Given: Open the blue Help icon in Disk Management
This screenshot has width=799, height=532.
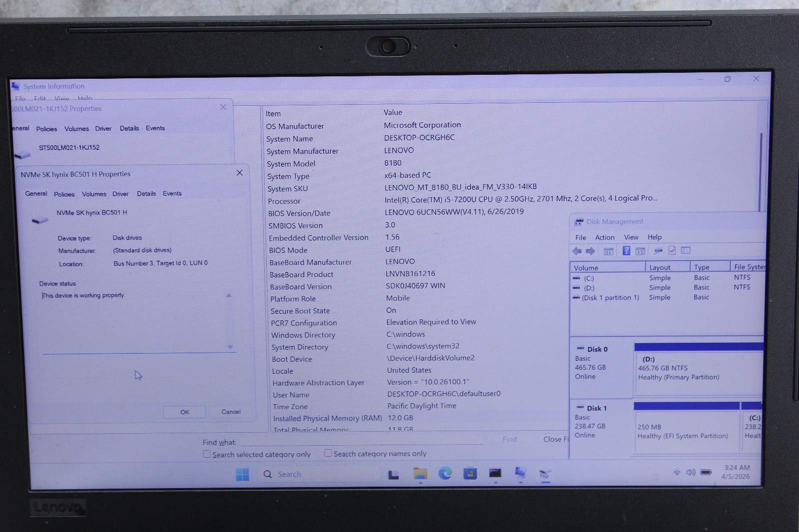Looking at the screenshot, I should click(626, 251).
